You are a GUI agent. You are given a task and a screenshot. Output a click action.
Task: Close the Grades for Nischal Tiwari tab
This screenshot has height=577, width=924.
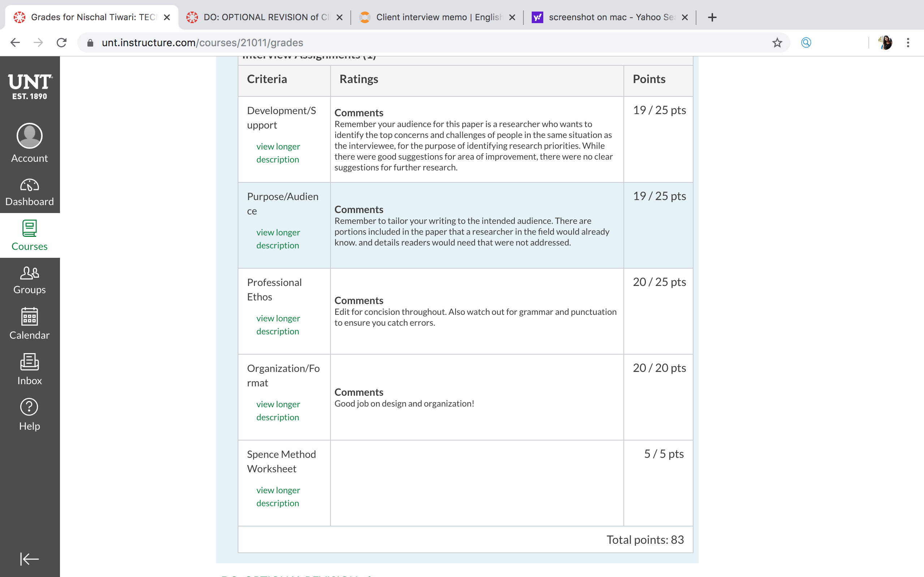[167, 17]
